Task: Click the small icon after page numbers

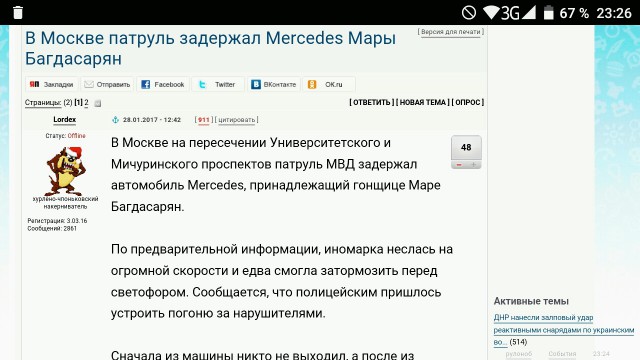Action: pyautogui.click(x=98, y=103)
